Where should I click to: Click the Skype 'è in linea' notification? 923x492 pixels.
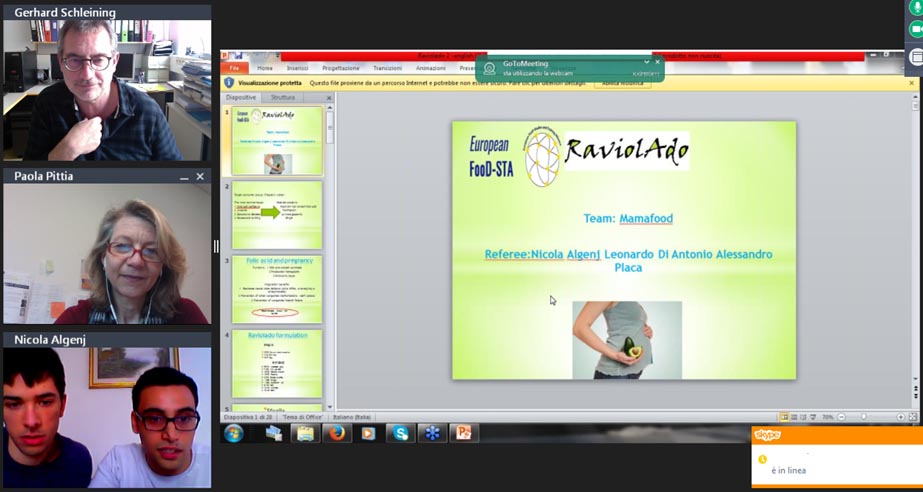click(789, 470)
